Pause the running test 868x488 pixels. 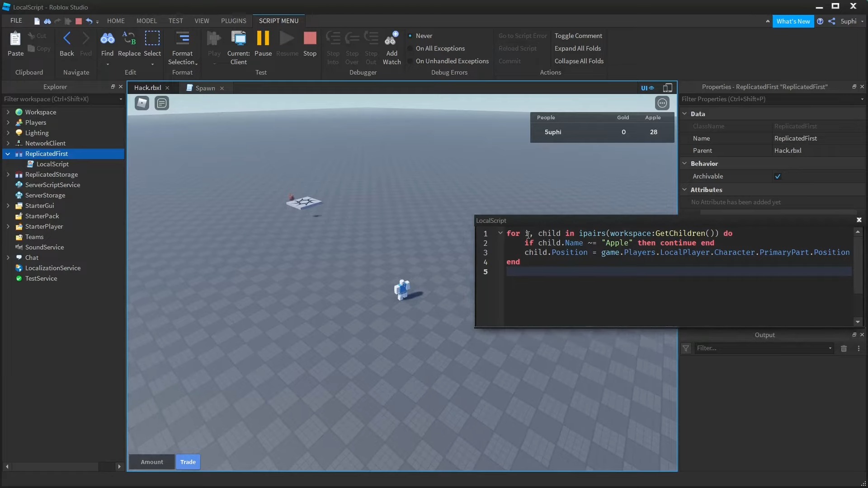tap(263, 39)
